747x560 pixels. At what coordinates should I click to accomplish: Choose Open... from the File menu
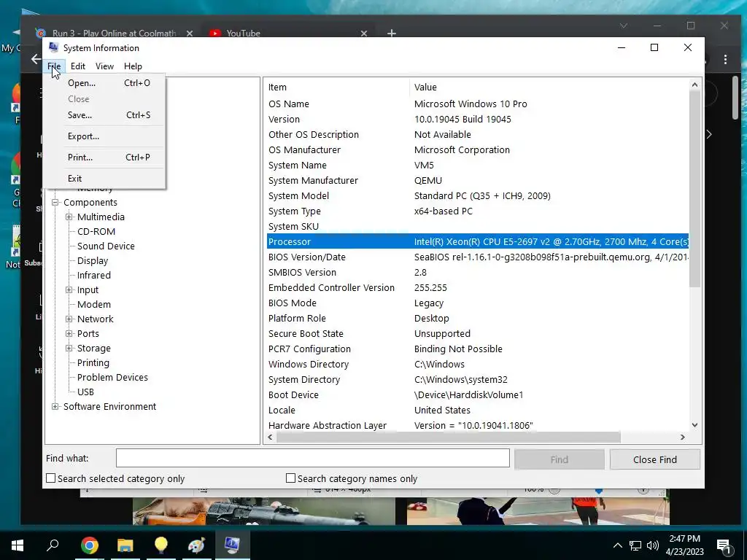(105, 83)
